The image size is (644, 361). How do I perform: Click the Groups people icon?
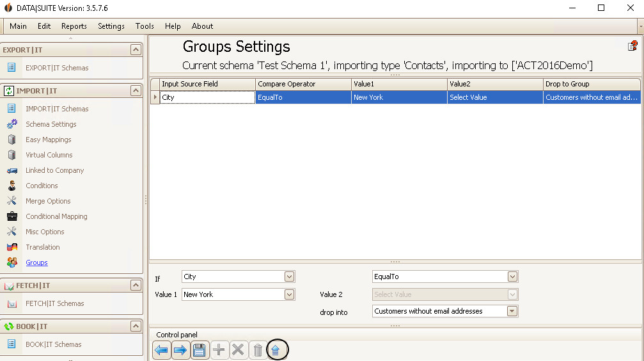[12, 262]
